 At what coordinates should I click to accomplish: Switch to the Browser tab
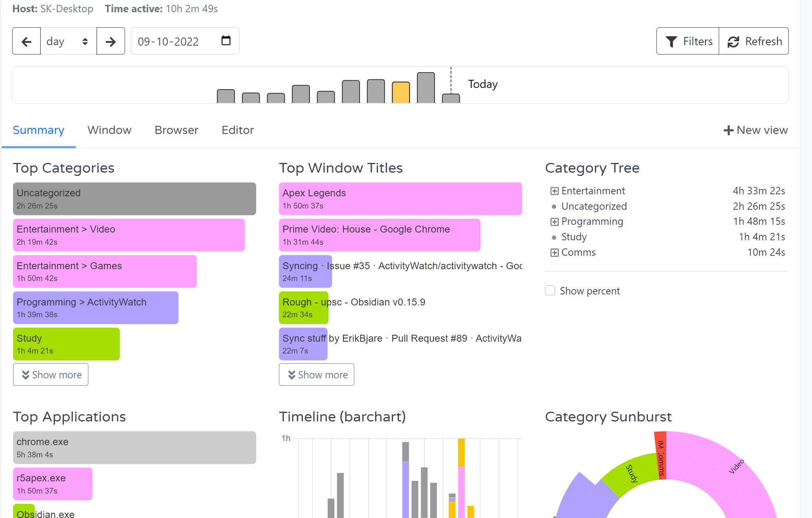[x=176, y=130]
